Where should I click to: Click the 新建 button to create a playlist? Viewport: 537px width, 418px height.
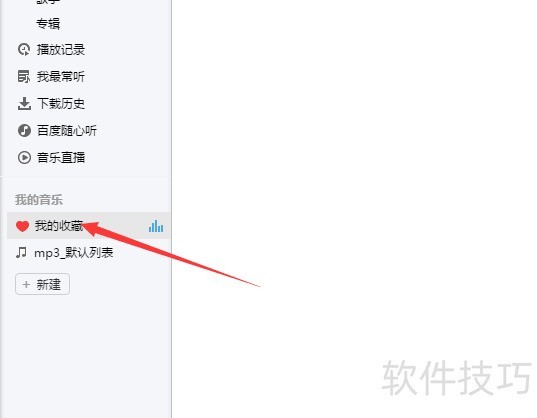point(42,284)
